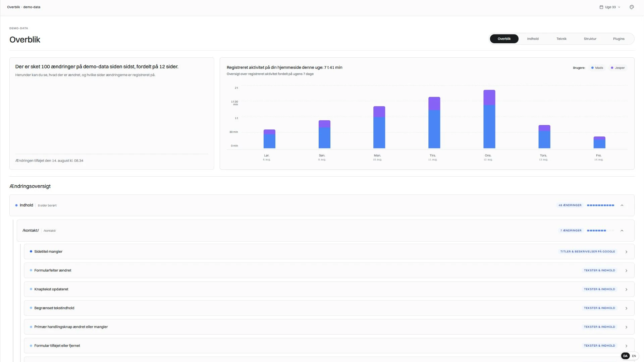Click the 7 ændringer badge
The height and width of the screenshot is (362, 644).
click(571, 231)
